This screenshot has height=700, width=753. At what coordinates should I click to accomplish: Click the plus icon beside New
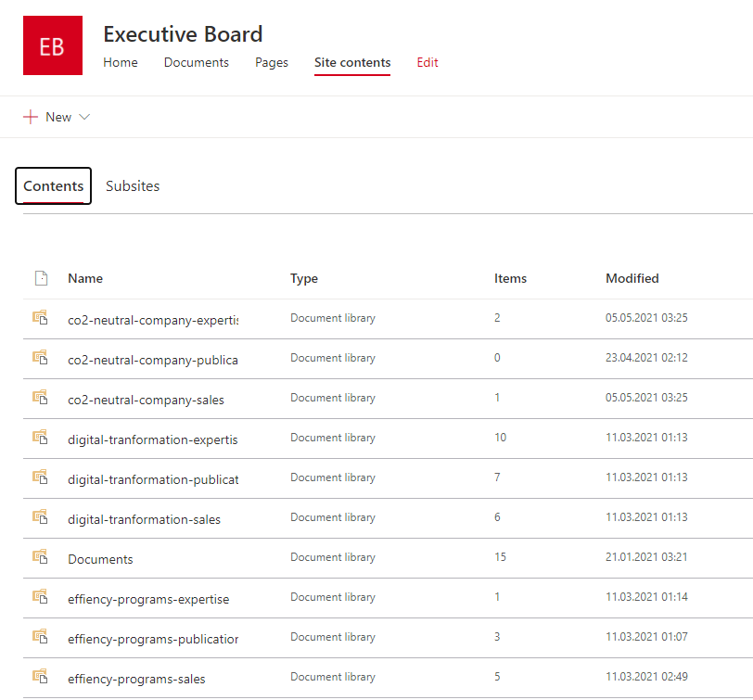click(31, 117)
